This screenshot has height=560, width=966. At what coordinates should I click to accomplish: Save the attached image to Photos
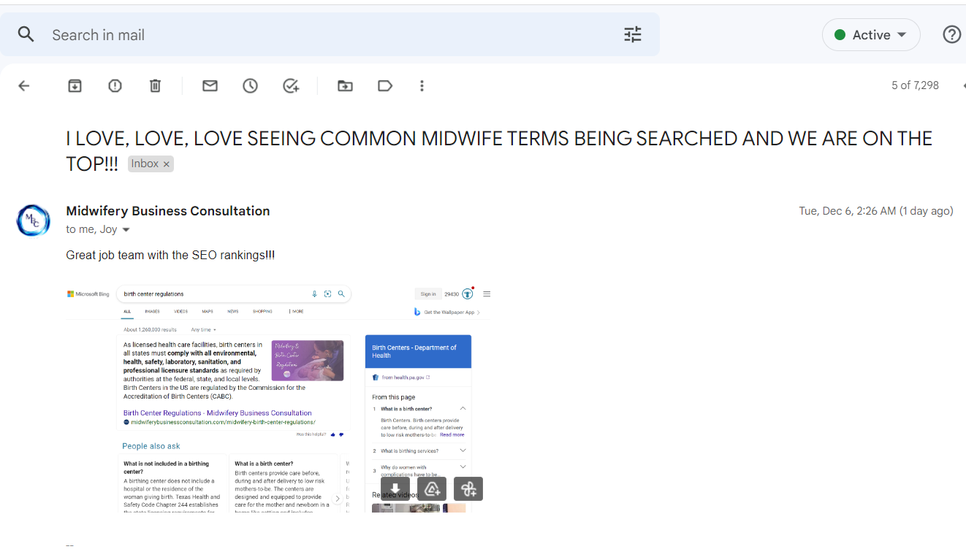[x=468, y=489]
